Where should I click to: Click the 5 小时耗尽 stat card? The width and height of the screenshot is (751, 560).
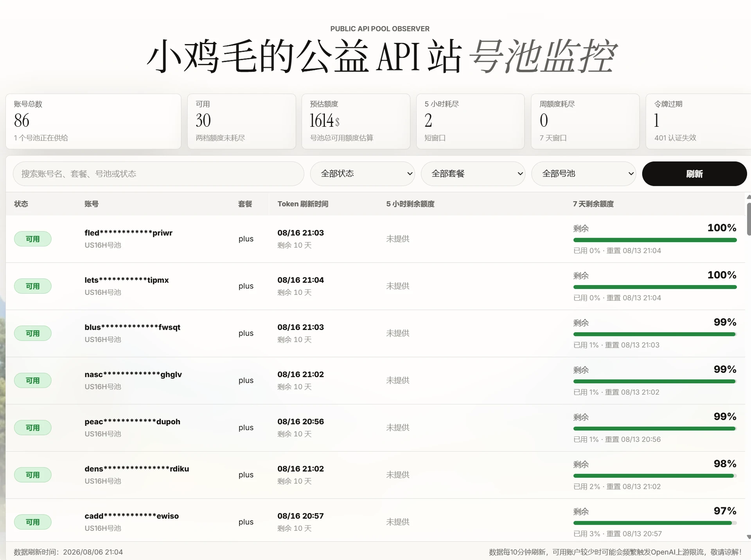(x=471, y=121)
